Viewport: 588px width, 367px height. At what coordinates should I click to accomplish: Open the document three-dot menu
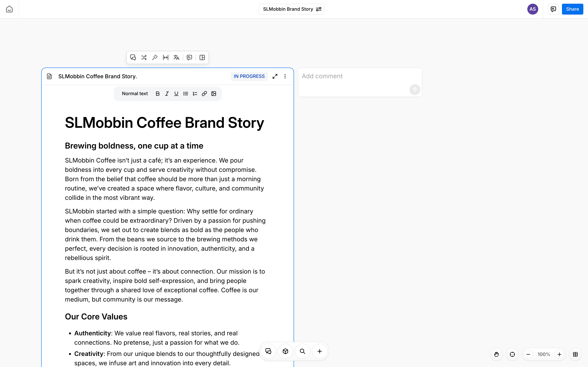[285, 76]
